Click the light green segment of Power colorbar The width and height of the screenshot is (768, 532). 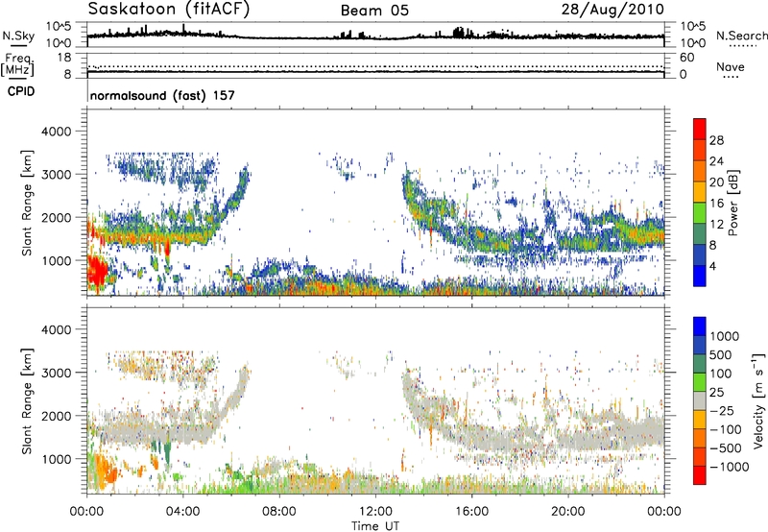coord(700,212)
